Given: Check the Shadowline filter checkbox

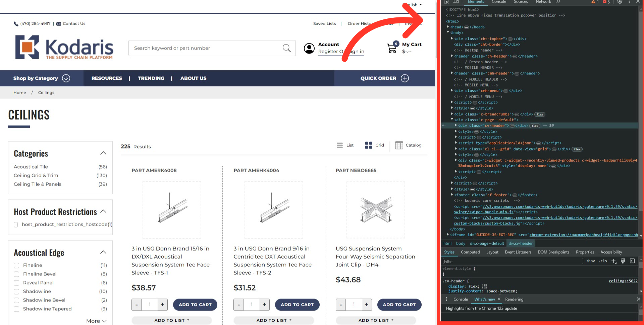Looking at the screenshot, I should (x=16, y=291).
